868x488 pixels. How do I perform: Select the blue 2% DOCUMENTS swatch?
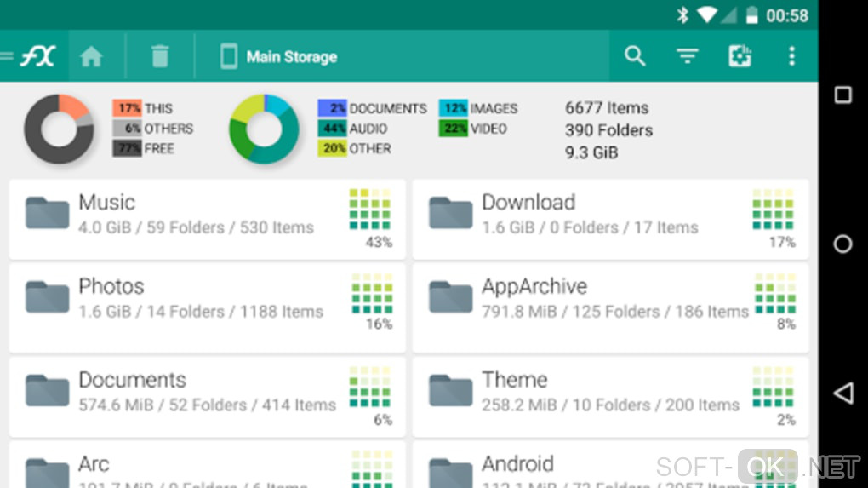[332, 108]
